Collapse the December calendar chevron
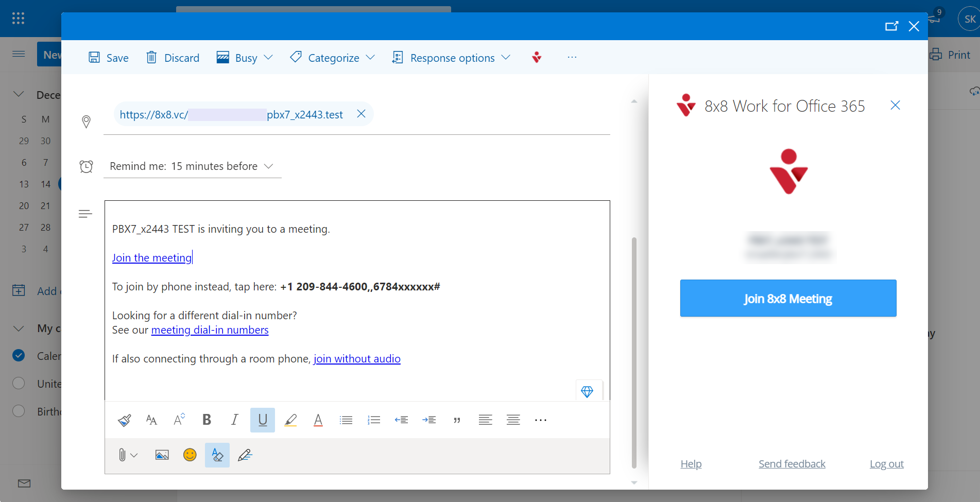Image resolution: width=980 pixels, height=502 pixels. pyautogui.click(x=19, y=94)
